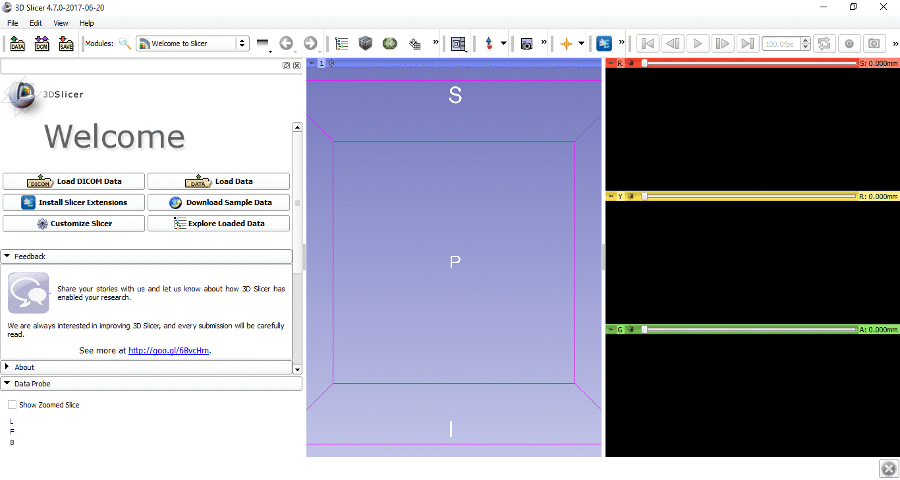Enable the Show Zoomed Slice checkbox

pos(12,405)
